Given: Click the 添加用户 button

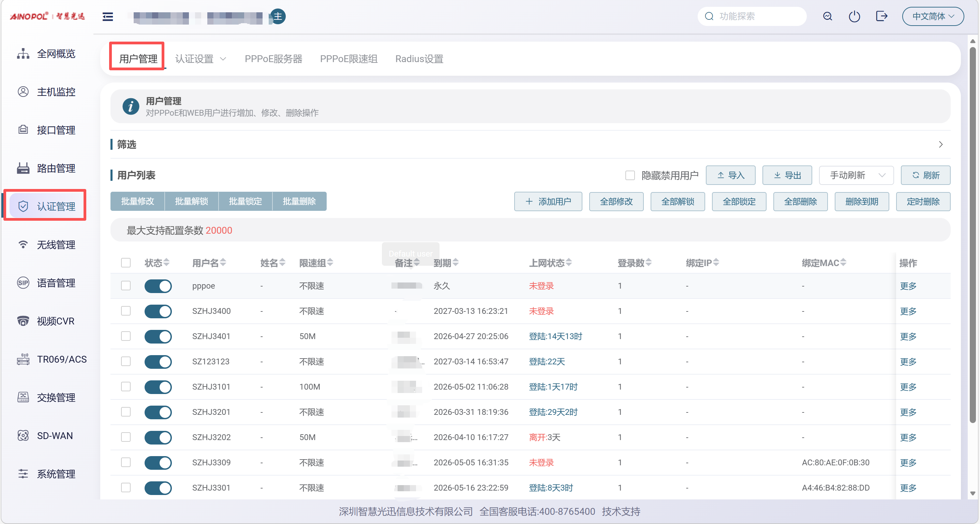Looking at the screenshot, I should pyautogui.click(x=548, y=202).
